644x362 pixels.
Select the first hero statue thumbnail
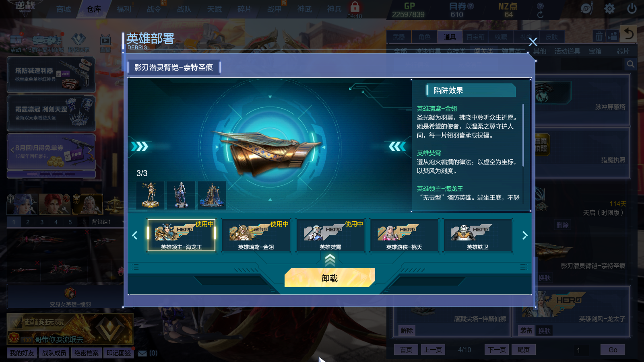click(150, 195)
